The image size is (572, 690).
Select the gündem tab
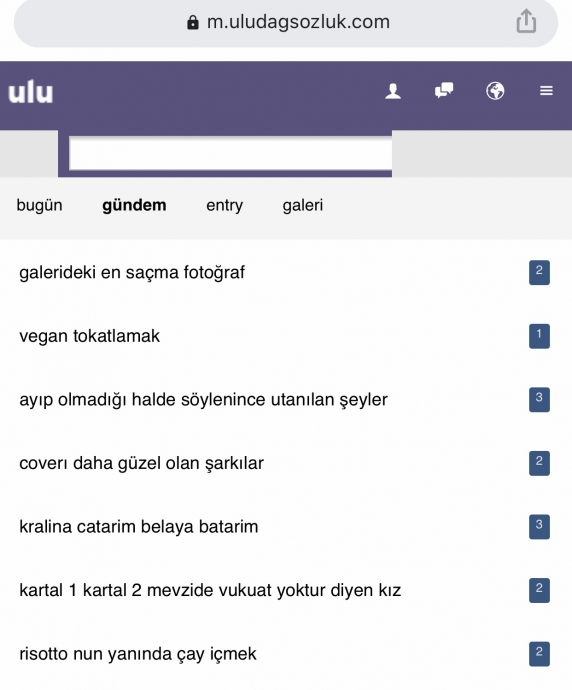134,206
